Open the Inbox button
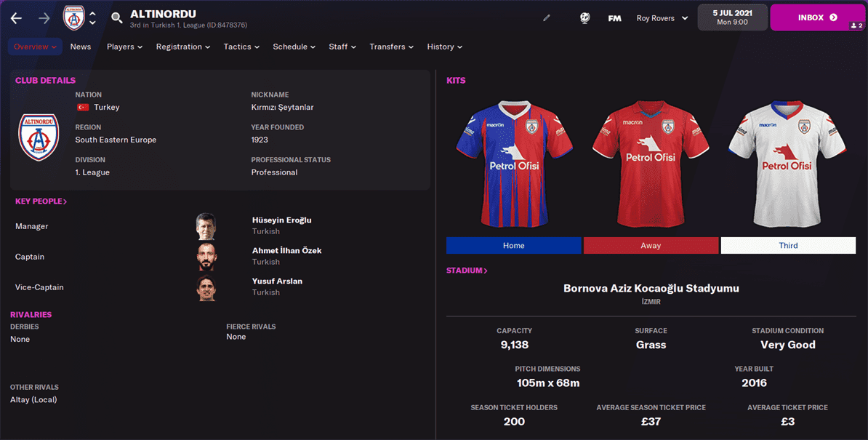 click(817, 17)
